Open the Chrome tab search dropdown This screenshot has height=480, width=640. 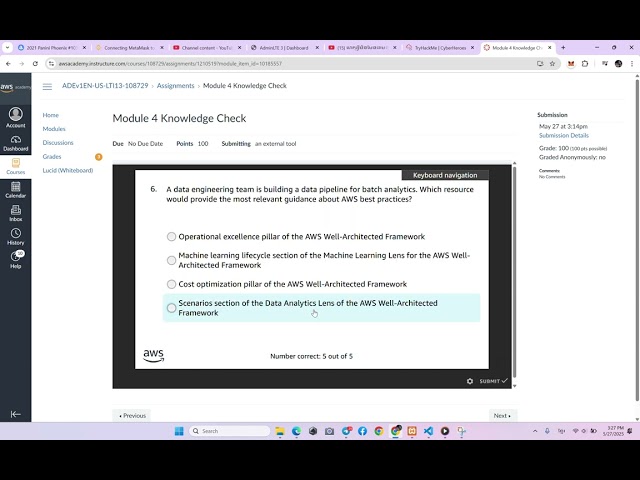7,48
